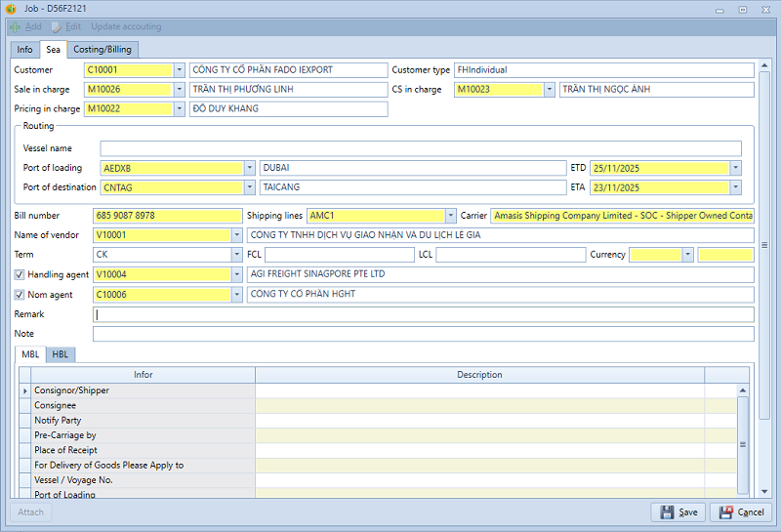Click the Job window title icon
Screen dimensions: 781x532
pyautogui.click(x=11, y=9)
